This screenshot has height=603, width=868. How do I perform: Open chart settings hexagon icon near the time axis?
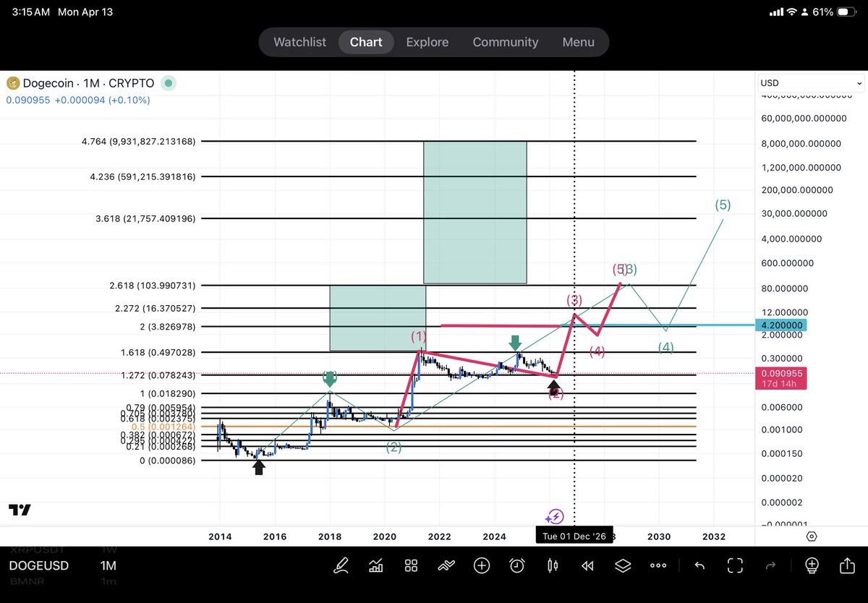[x=812, y=536]
